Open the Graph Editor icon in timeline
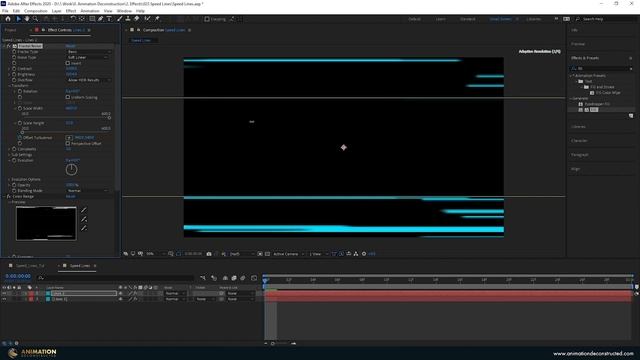 [x=254, y=278]
